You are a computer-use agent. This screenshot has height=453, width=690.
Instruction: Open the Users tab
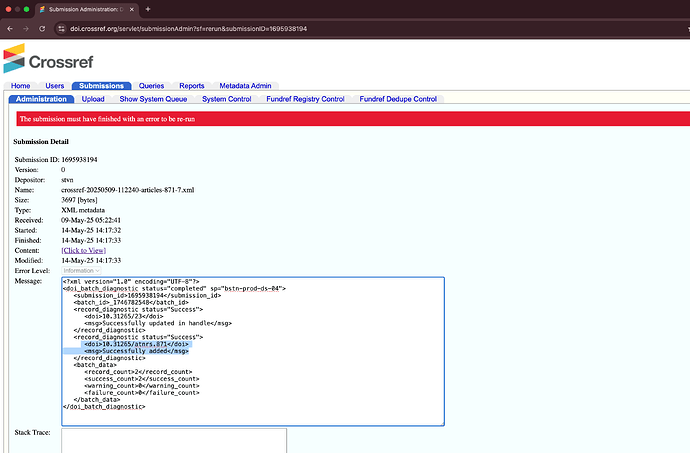pyautogui.click(x=55, y=86)
